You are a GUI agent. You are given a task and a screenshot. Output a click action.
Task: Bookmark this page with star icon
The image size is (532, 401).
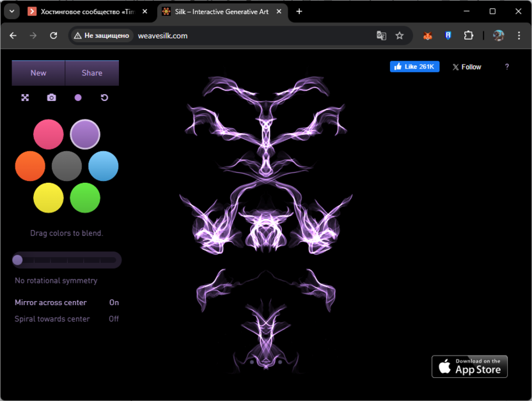click(x=400, y=36)
